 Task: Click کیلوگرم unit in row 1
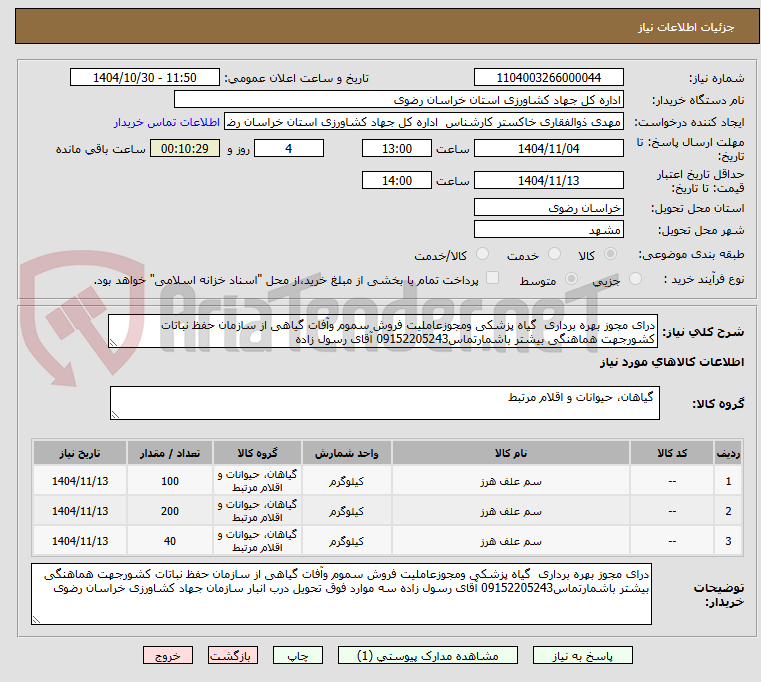(347, 482)
